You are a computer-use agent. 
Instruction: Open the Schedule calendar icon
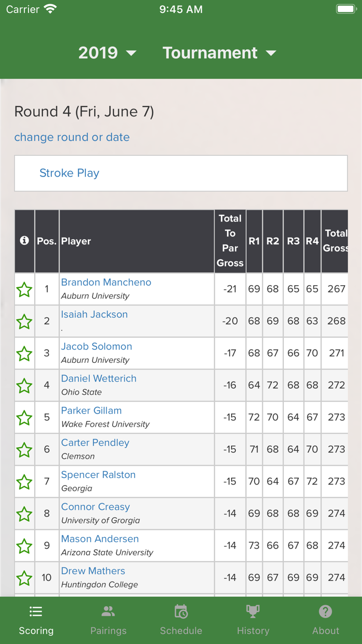[181, 612]
